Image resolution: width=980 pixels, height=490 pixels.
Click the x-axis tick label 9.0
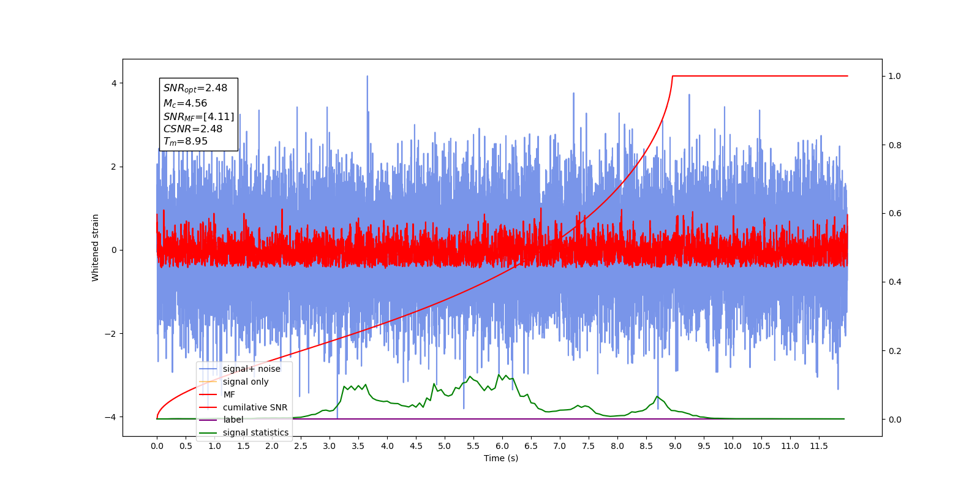[675, 446]
